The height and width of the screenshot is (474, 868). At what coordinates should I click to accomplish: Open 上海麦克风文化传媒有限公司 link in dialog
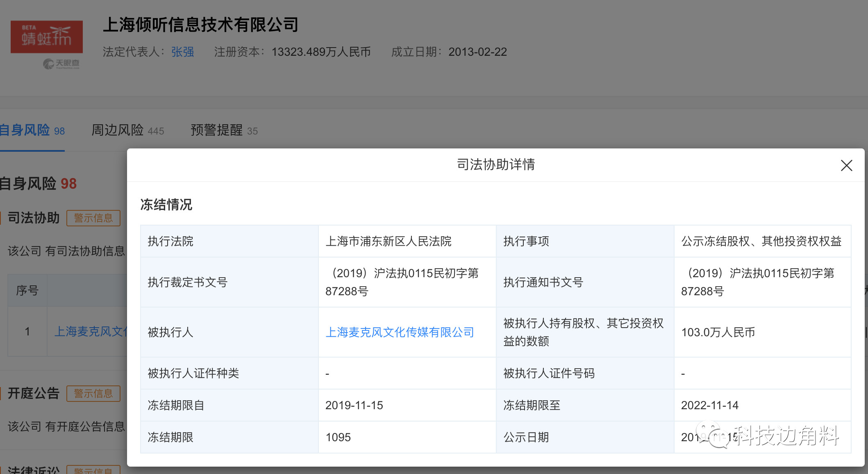pos(400,332)
